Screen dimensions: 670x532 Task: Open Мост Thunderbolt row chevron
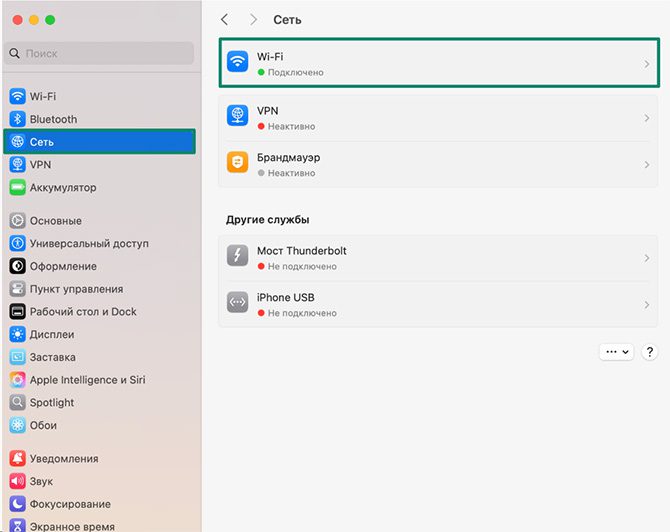647,258
